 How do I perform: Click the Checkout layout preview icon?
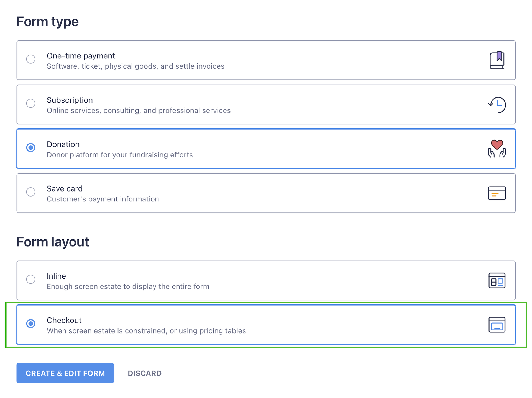[497, 325]
